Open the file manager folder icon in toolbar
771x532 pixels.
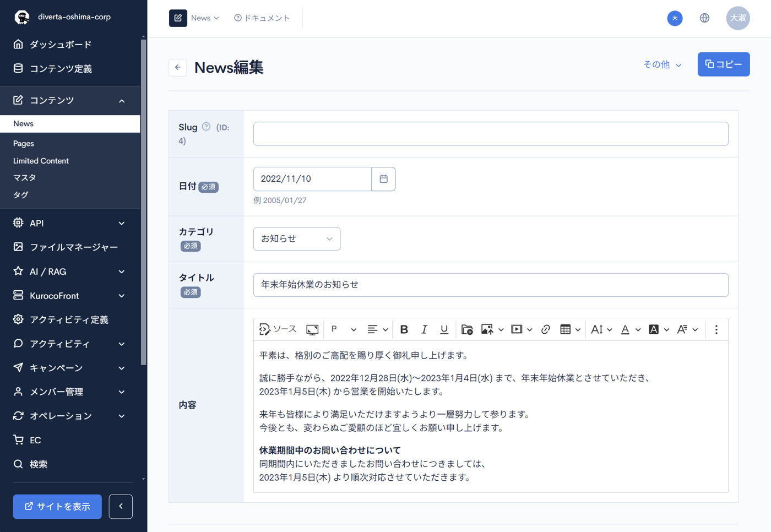(467, 329)
